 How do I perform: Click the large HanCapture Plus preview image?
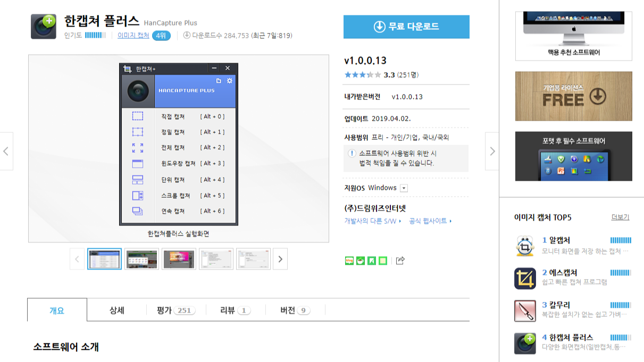tap(179, 148)
